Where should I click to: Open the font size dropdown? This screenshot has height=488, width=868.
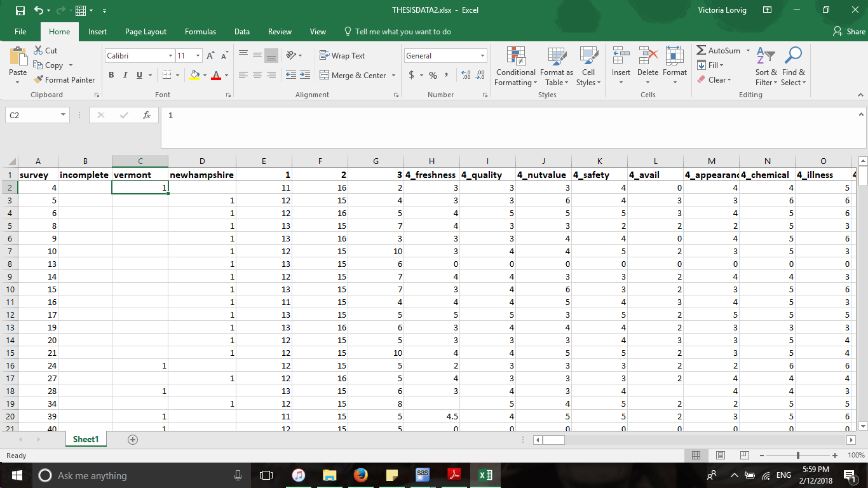197,55
